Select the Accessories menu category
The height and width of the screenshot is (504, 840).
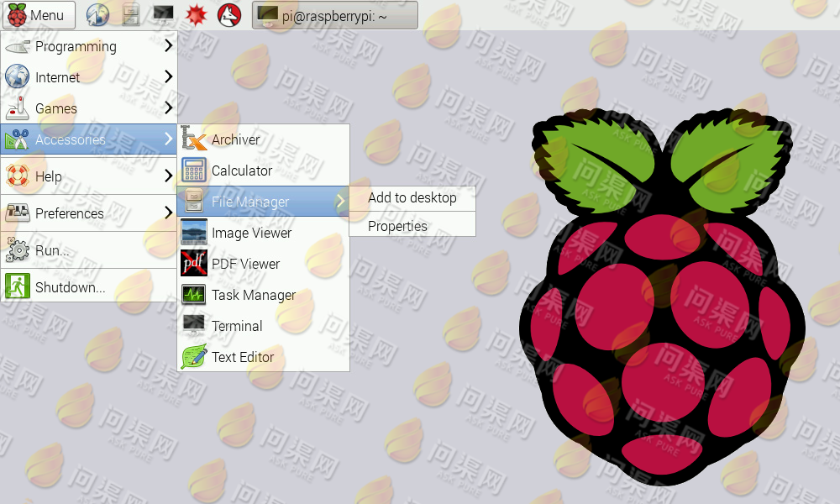pyautogui.click(x=89, y=139)
